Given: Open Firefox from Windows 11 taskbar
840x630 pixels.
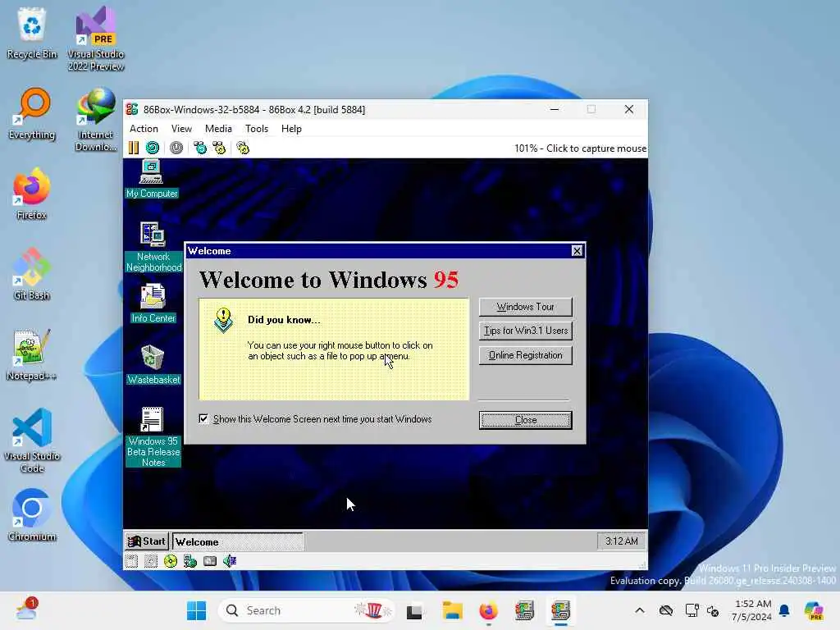Looking at the screenshot, I should pos(488,610).
